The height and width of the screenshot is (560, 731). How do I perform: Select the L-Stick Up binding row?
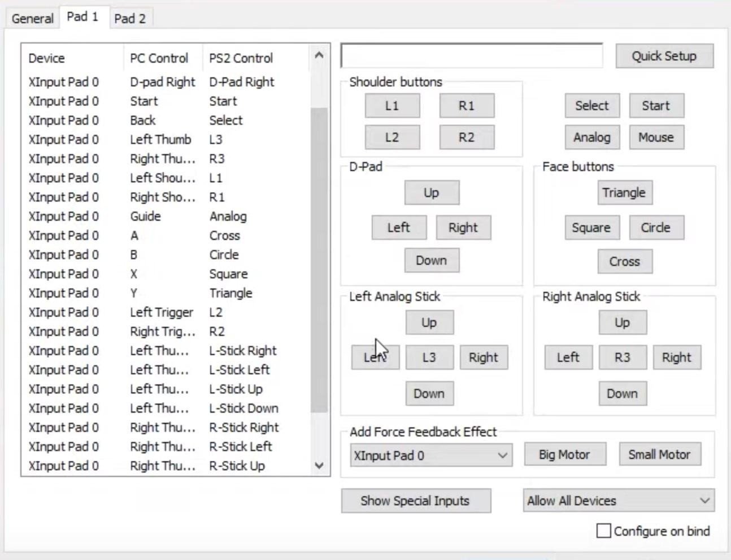(x=167, y=389)
